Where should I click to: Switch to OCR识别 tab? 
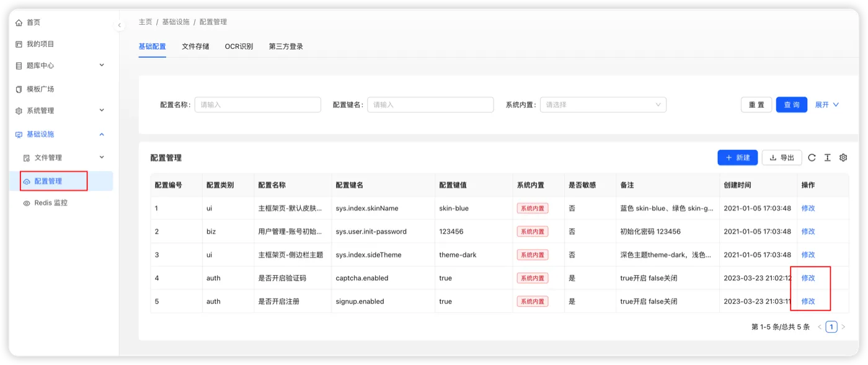[239, 46]
